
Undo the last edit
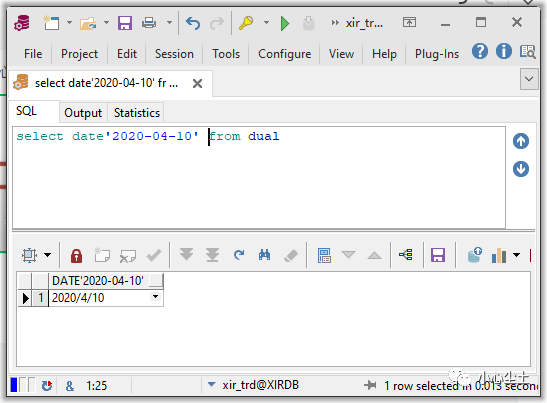click(x=193, y=23)
